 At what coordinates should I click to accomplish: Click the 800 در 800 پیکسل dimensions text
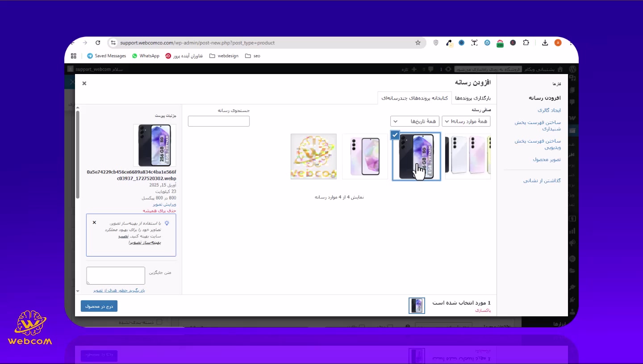click(159, 198)
